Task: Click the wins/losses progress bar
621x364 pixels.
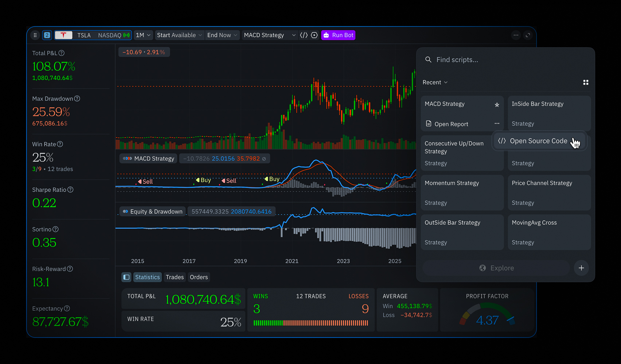Action: (311, 323)
